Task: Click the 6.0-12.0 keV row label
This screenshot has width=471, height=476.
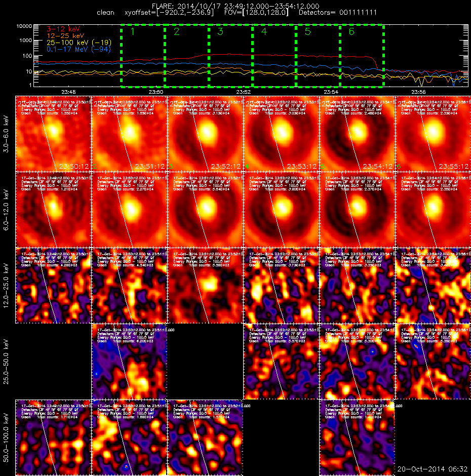Action: pyautogui.click(x=7, y=210)
